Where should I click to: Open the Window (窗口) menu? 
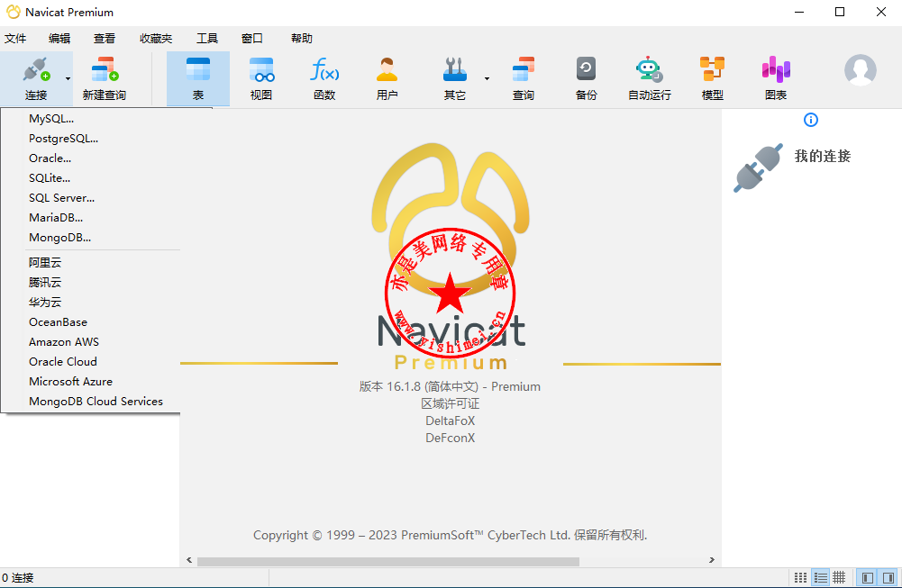click(x=252, y=39)
